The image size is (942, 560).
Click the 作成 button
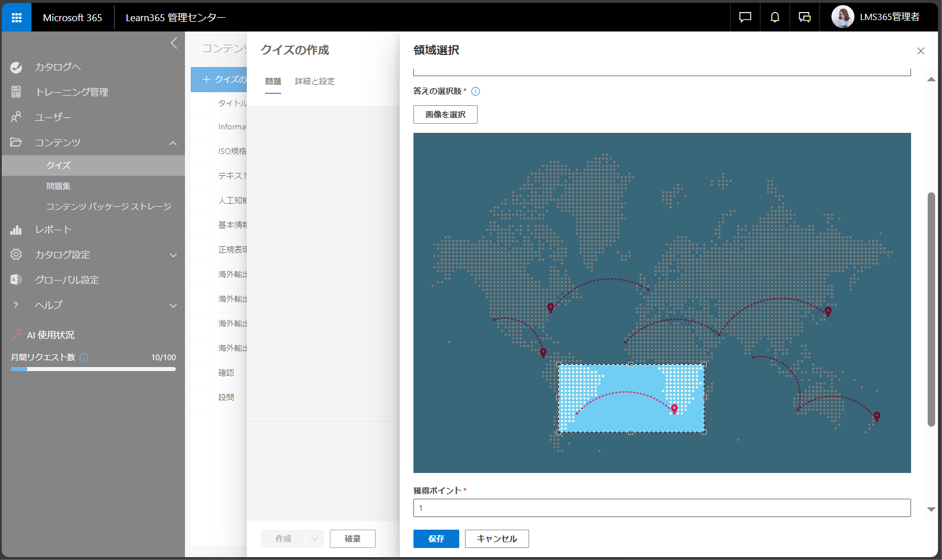click(283, 539)
